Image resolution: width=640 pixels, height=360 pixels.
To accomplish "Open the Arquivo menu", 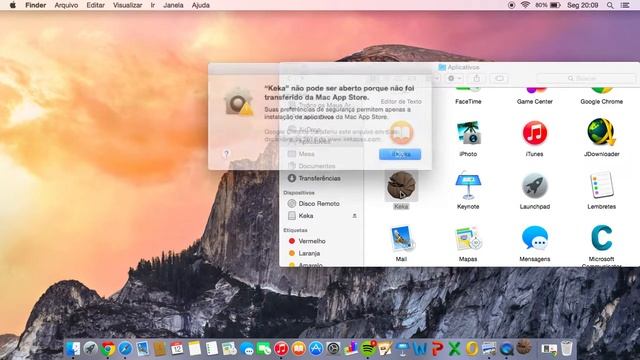I will click(66, 5).
